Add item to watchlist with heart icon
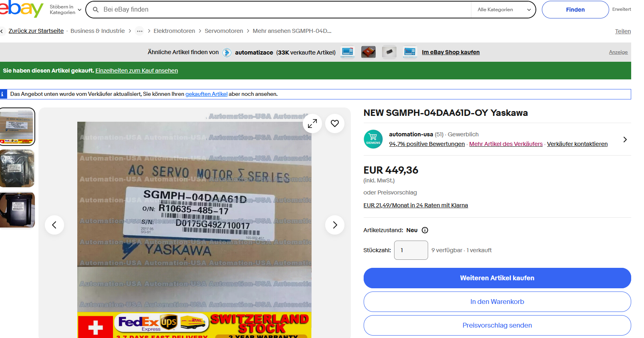Screen dimensions: 644x338 click(335, 123)
